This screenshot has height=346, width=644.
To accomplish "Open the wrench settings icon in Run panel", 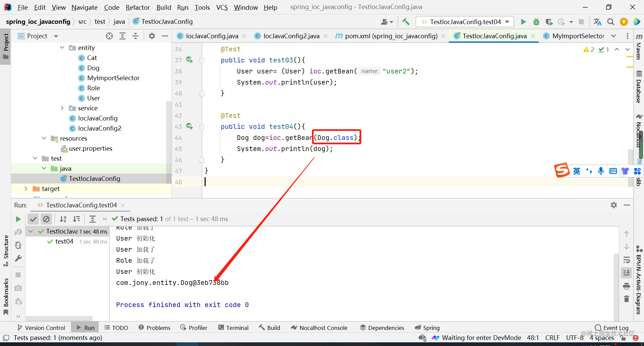I will [x=18, y=258].
